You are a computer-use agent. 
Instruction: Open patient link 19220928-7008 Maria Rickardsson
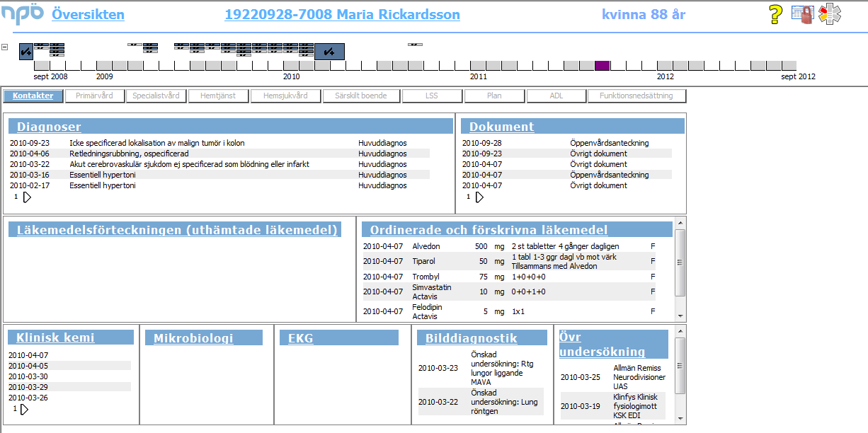click(x=342, y=15)
